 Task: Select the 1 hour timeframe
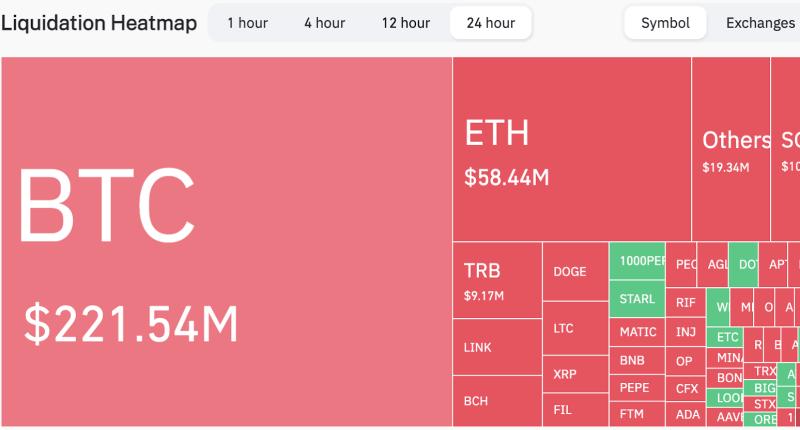click(x=247, y=23)
